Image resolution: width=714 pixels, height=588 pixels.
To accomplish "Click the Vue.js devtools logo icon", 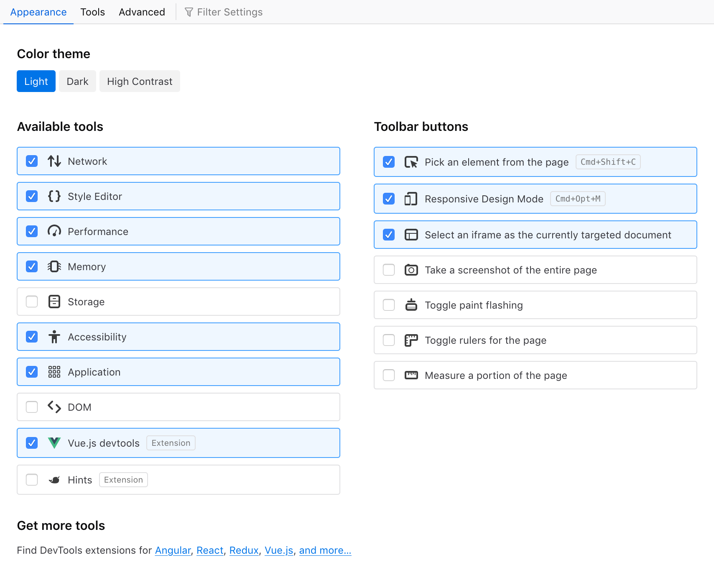I will 54,443.
